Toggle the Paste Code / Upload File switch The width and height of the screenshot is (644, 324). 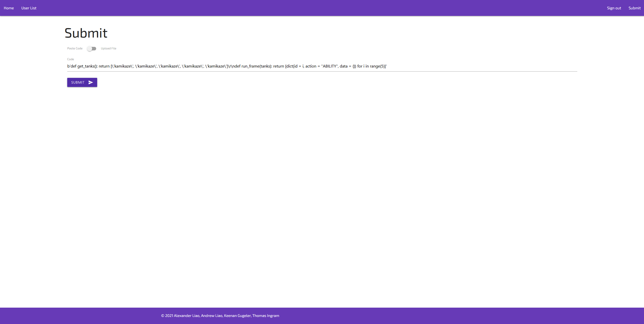pos(92,49)
